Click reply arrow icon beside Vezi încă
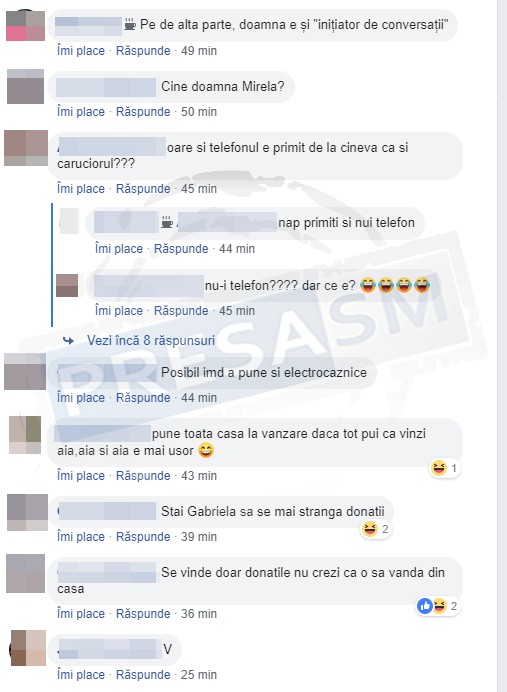Viewport: 507px width, 692px height. [x=68, y=340]
